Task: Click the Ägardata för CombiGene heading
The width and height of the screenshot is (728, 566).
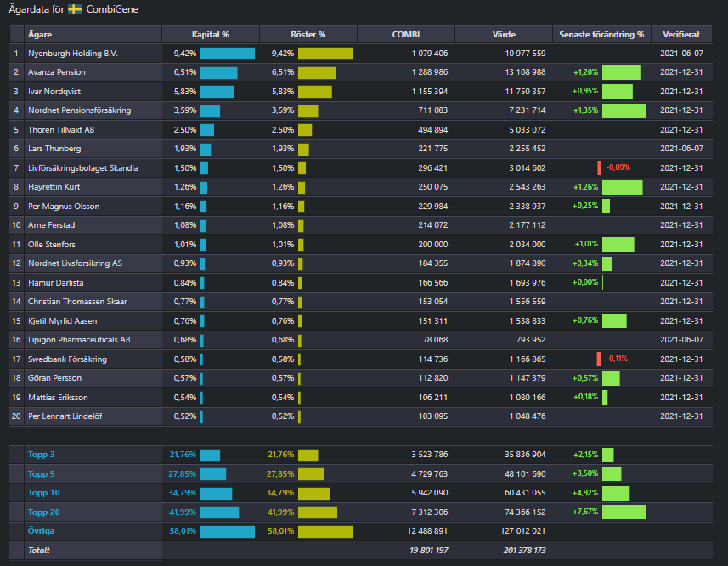Action: click(73, 9)
